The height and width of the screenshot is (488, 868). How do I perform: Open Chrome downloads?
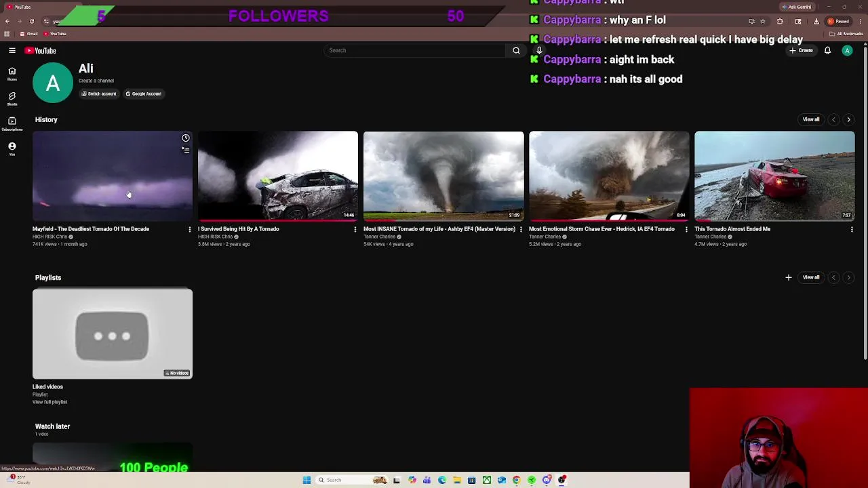tap(816, 22)
